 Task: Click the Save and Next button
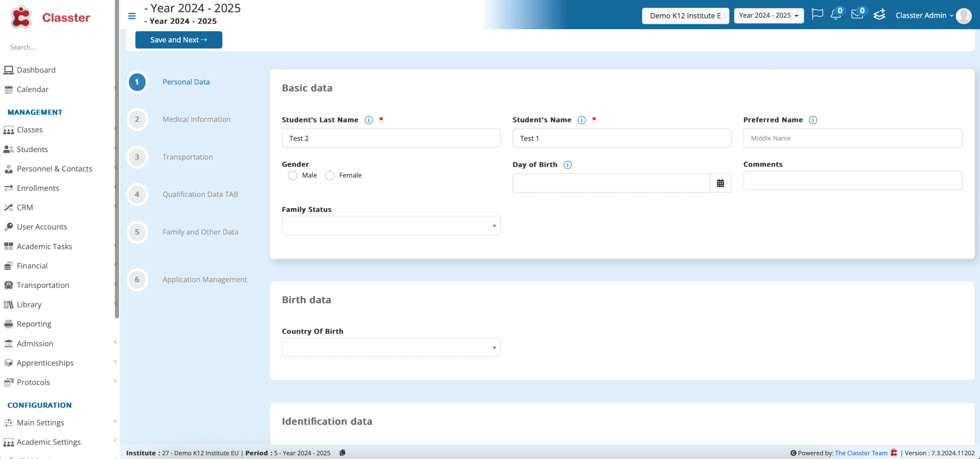point(178,40)
